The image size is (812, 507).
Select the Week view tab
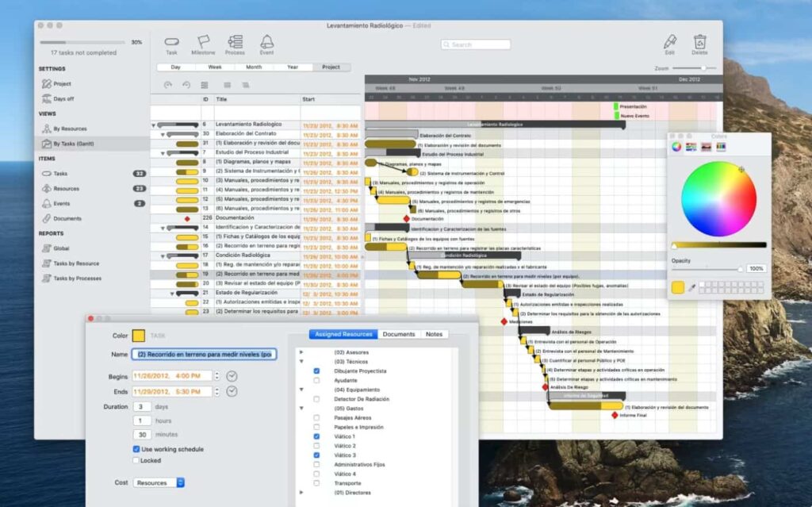(214, 67)
